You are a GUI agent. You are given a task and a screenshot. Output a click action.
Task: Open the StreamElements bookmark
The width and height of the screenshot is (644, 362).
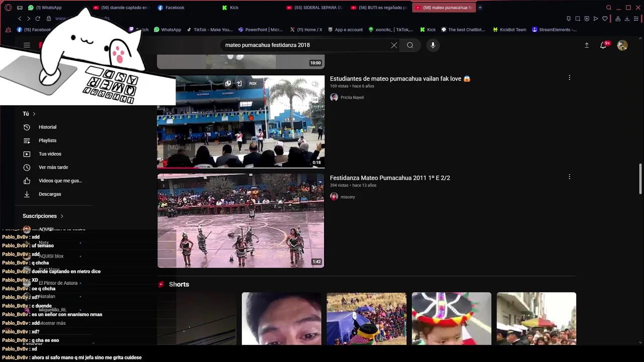(x=554, y=30)
